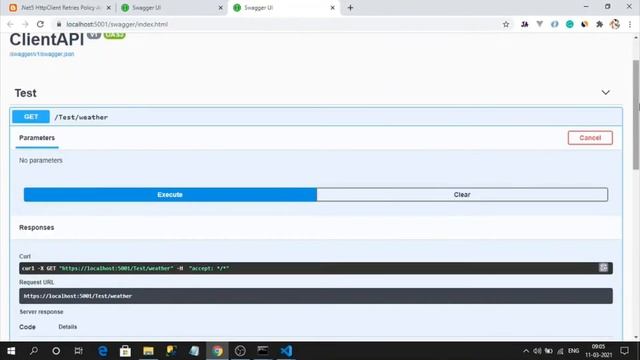The width and height of the screenshot is (640, 360).
Task: Open the taskbar clock and date
Action: [x=599, y=351]
